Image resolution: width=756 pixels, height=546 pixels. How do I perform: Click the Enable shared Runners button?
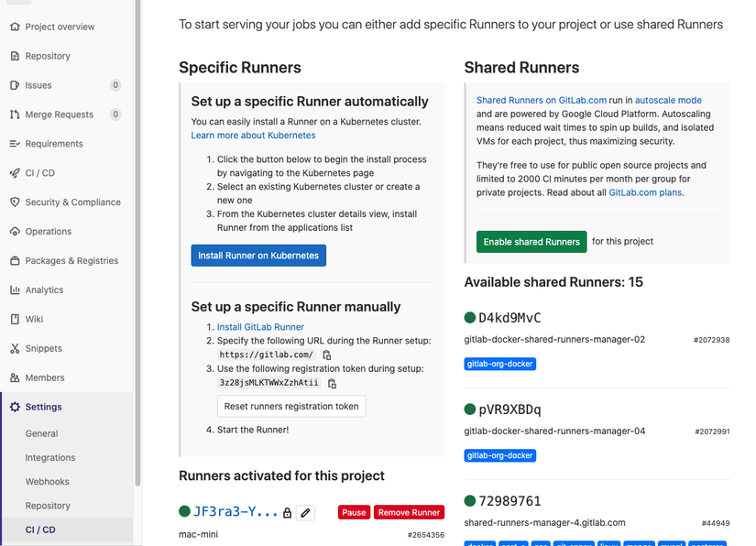(531, 242)
